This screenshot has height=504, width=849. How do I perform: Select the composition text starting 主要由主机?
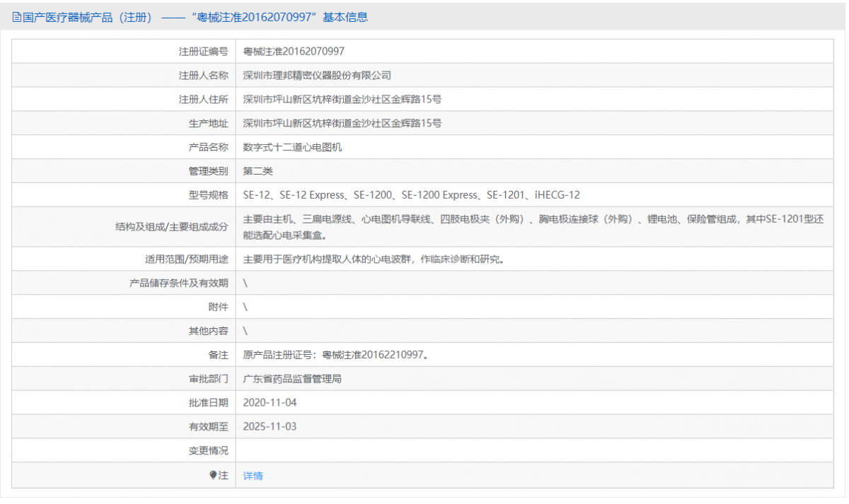click(x=533, y=227)
